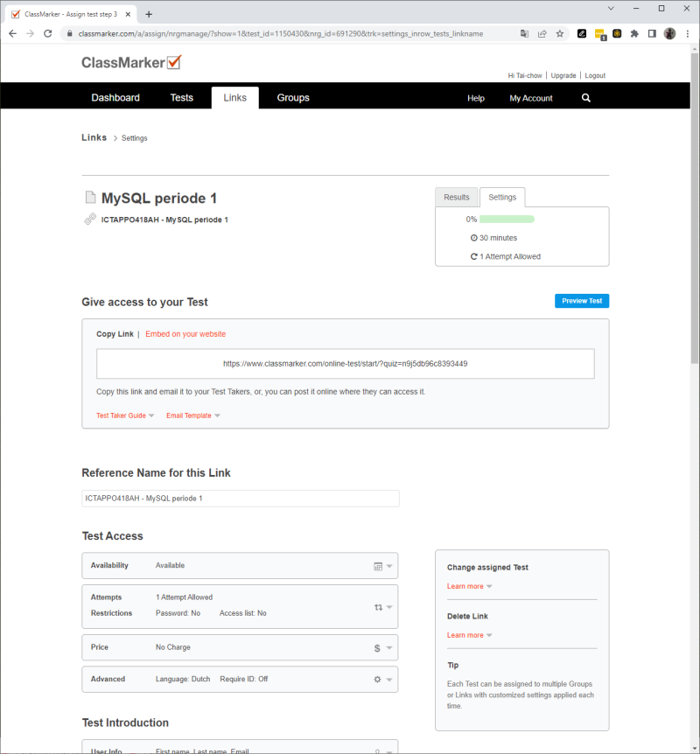
Task: Expand the Email Template dropdown
Action: [192, 416]
